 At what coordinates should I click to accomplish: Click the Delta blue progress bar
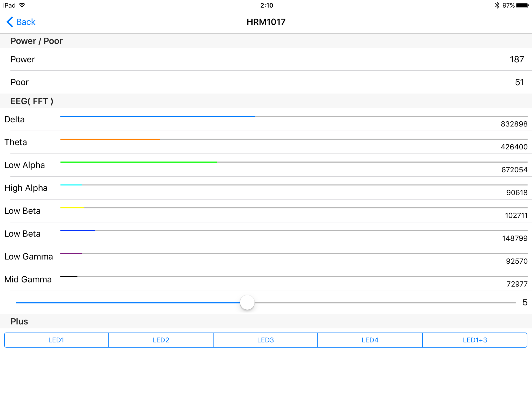pos(158,117)
